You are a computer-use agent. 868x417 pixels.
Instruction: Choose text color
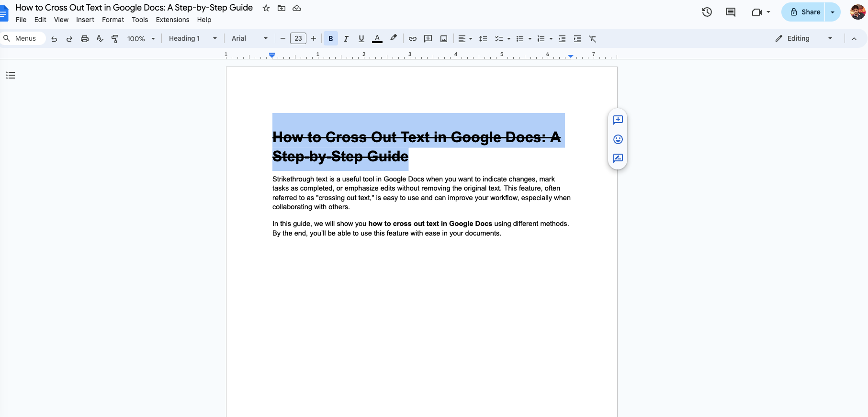(x=377, y=39)
